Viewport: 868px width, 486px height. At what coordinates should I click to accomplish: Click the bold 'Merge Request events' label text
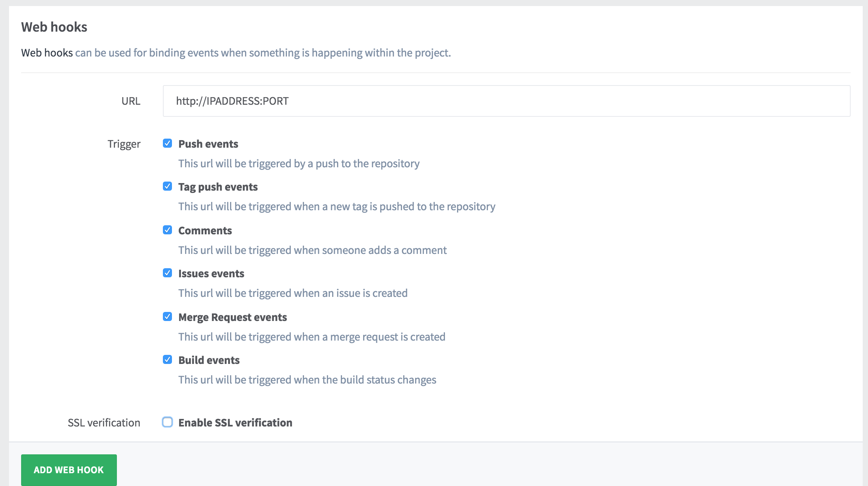pyautogui.click(x=233, y=317)
